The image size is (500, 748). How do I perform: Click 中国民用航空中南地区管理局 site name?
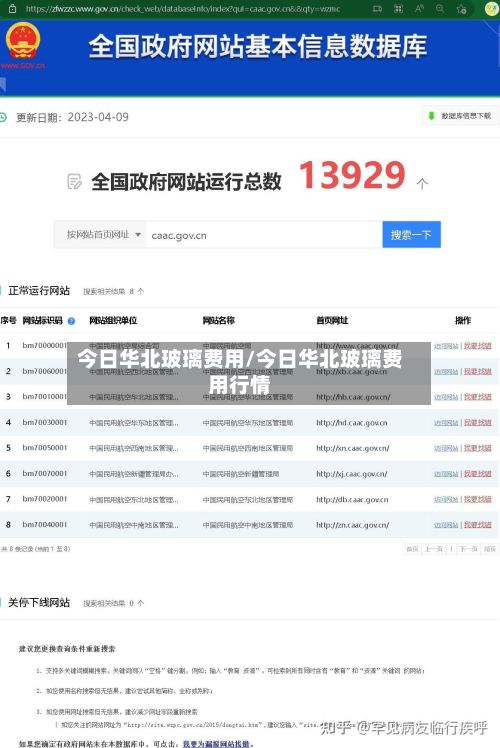248,525
